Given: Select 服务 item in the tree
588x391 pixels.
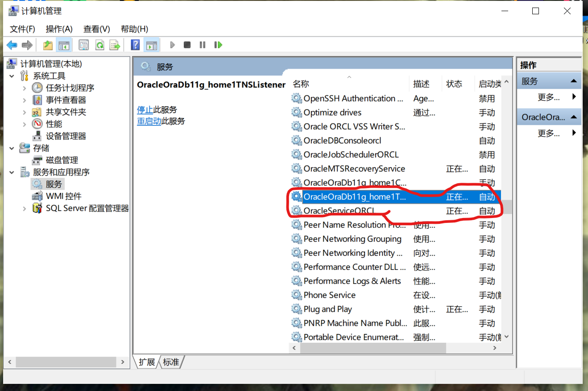Looking at the screenshot, I should pos(54,184).
